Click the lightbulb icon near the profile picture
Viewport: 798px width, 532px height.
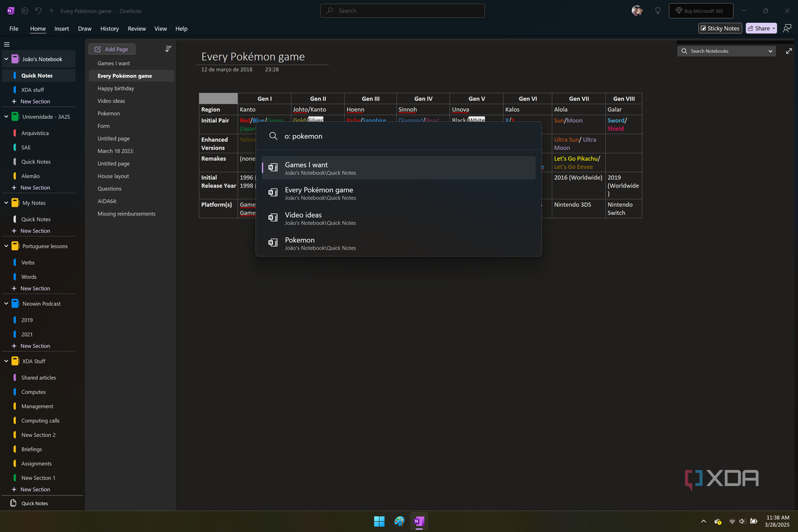(x=658, y=11)
